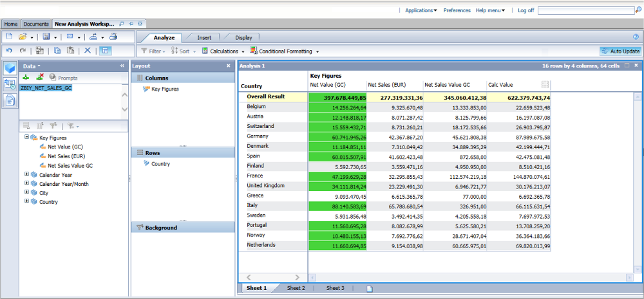Click the Delete (X) toolbar icon
Image resolution: width=644 pixels, height=299 pixels.
click(x=88, y=51)
